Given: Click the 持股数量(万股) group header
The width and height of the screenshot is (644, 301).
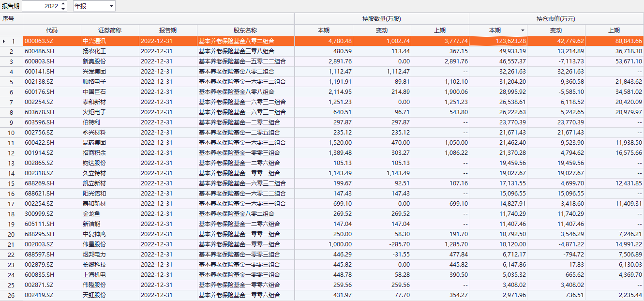Looking at the screenshot, I should coord(382,19).
